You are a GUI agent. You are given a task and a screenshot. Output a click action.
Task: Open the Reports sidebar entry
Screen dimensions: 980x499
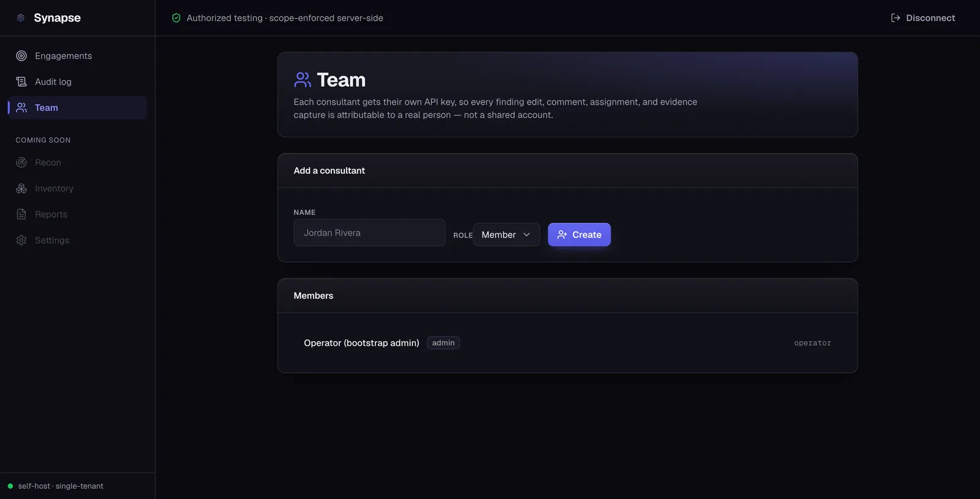[x=77, y=214]
